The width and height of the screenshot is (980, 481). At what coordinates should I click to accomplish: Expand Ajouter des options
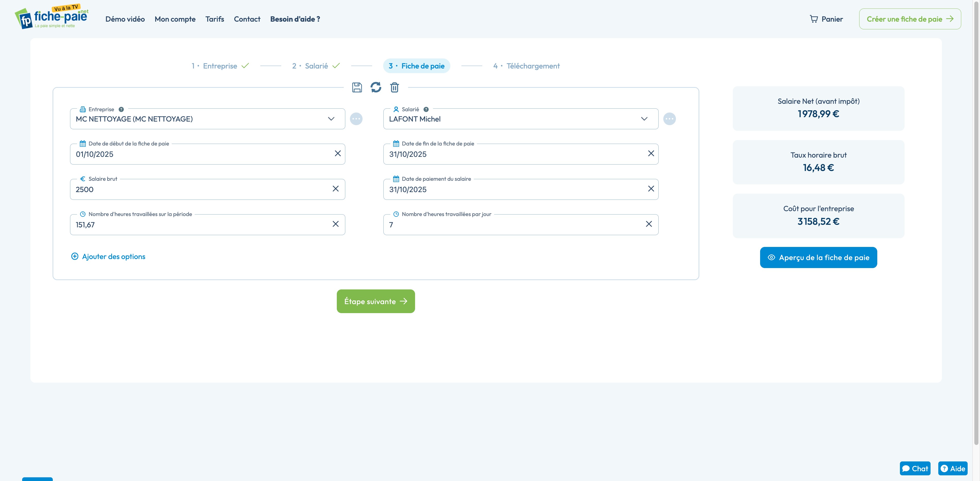pyautogui.click(x=108, y=256)
